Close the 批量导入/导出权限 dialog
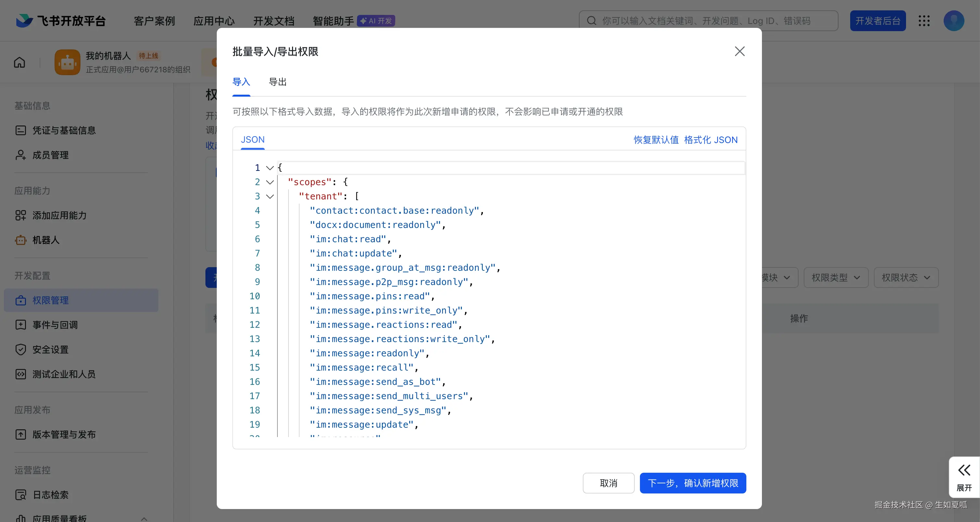Viewport: 980px width, 522px height. point(739,51)
